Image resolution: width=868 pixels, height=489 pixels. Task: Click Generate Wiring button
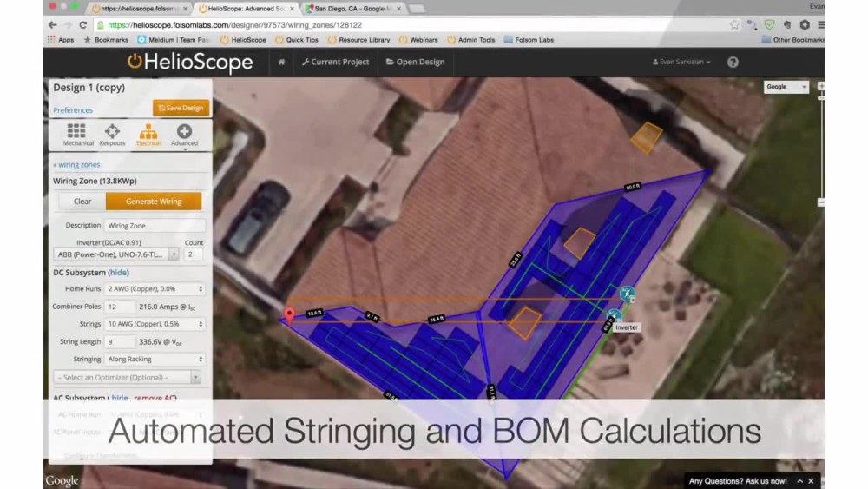point(154,201)
